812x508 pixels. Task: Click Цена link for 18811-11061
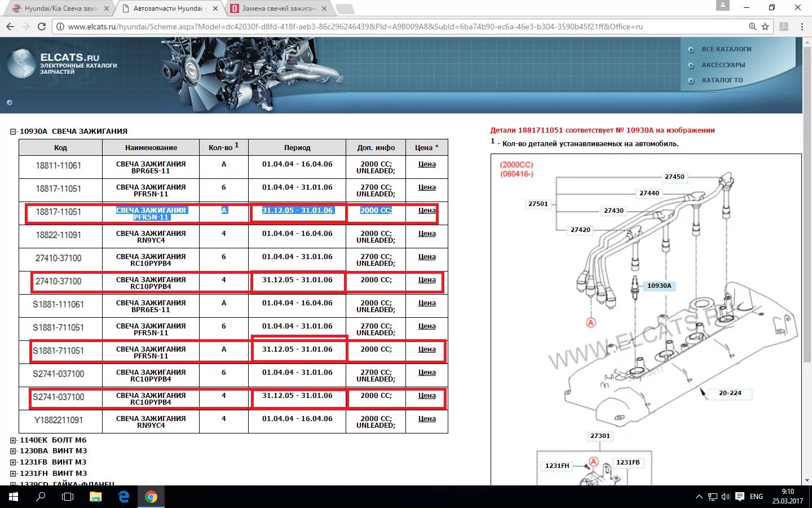pyautogui.click(x=427, y=164)
